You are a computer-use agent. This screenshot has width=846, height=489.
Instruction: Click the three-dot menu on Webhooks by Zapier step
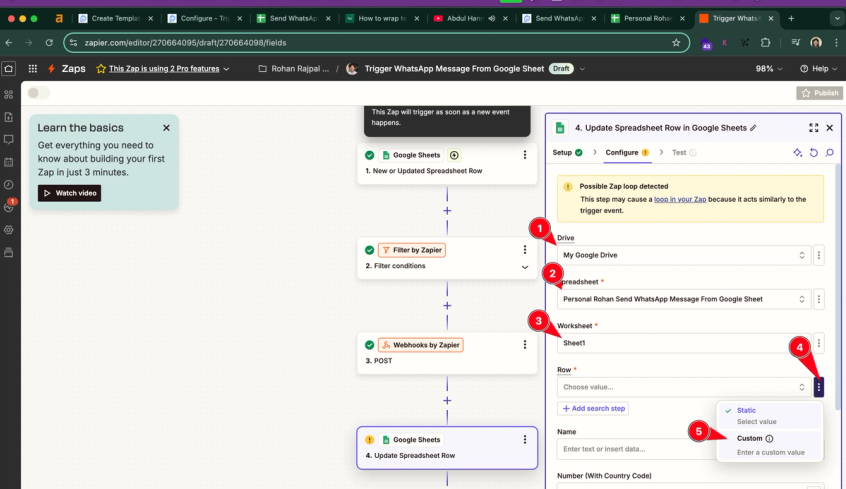point(524,344)
